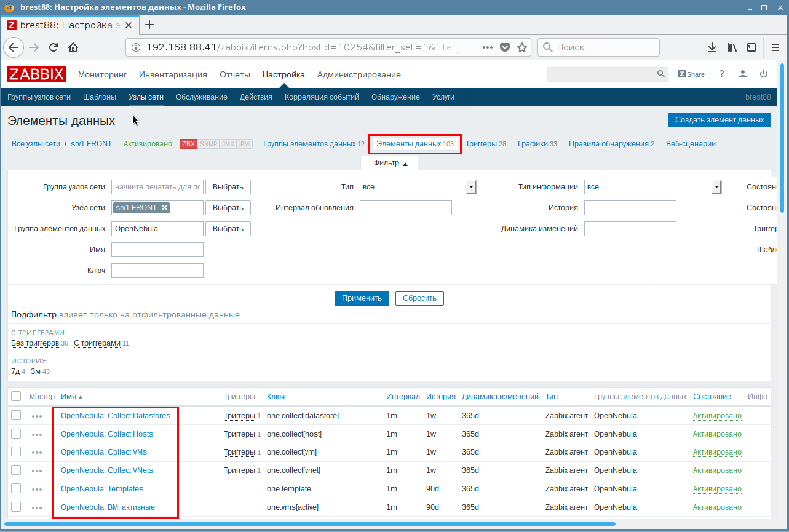Viewport: 789px width, 532px height.
Task: Collapse the Фильтр panel
Action: (390, 164)
